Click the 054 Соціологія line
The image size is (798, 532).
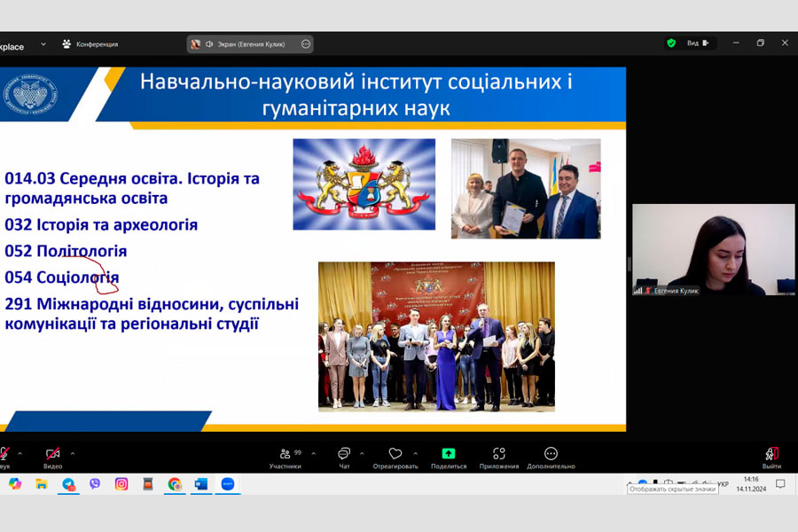[x=61, y=278]
